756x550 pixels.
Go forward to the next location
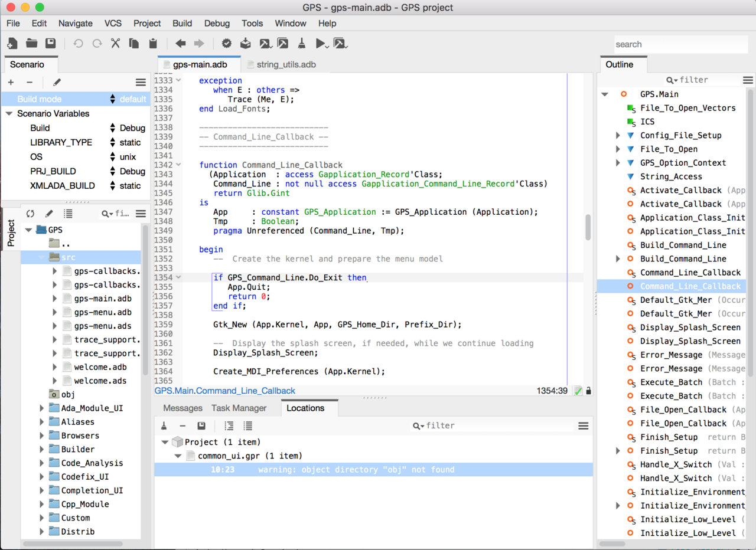click(199, 44)
